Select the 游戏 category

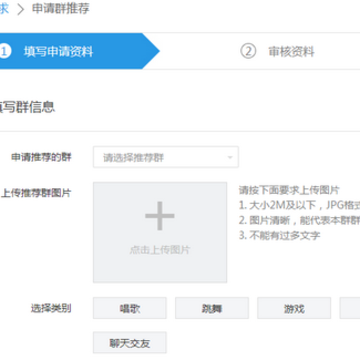294,308
